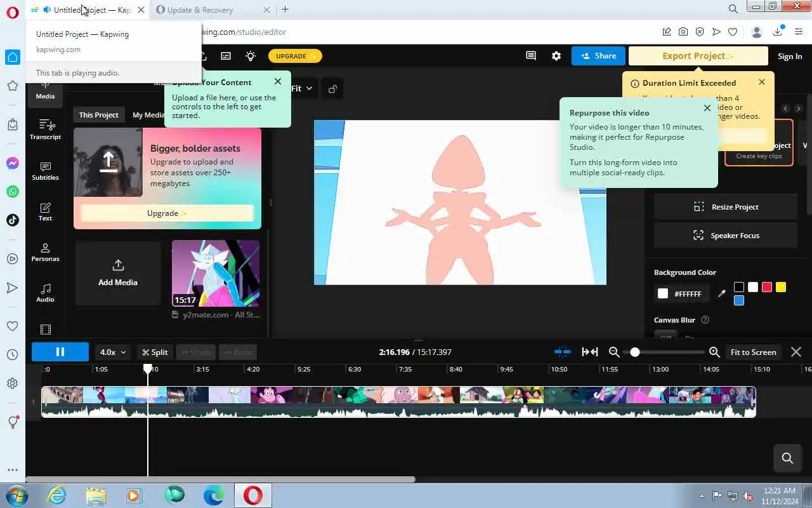Open Opera sidebar history clock icon
This screenshot has width=812, height=508.
coord(12,354)
